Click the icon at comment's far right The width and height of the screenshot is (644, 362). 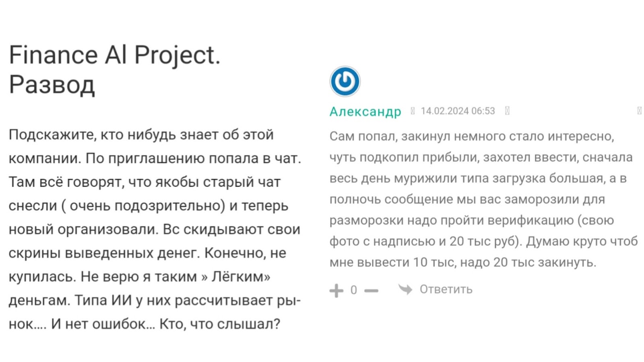[639, 111]
